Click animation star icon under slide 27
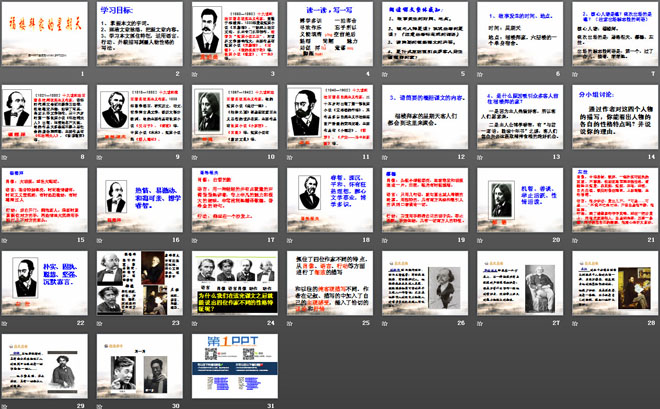The image size is (660, 409). (480, 324)
